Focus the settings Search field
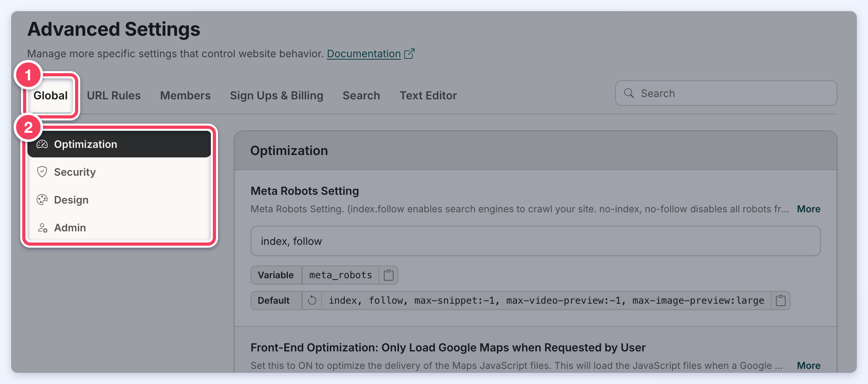The image size is (868, 384). 726,93
